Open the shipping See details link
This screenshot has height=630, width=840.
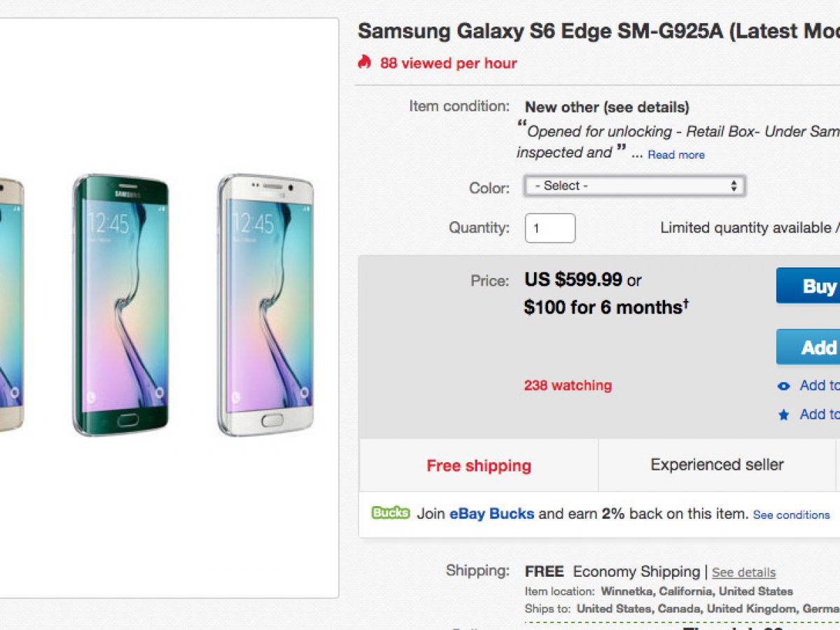[x=743, y=573]
